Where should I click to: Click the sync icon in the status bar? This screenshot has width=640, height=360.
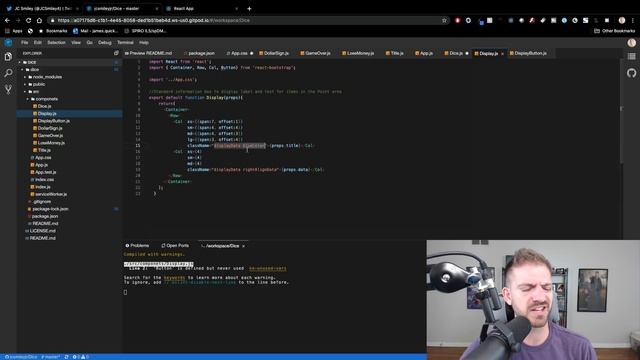pyautogui.click(x=66, y=357)
